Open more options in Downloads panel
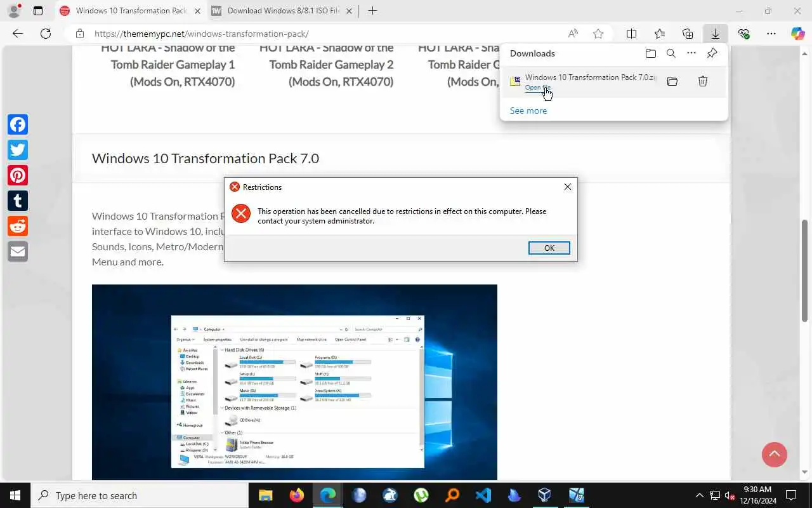This screenshot has height=508, width=812. coord(691,53)
